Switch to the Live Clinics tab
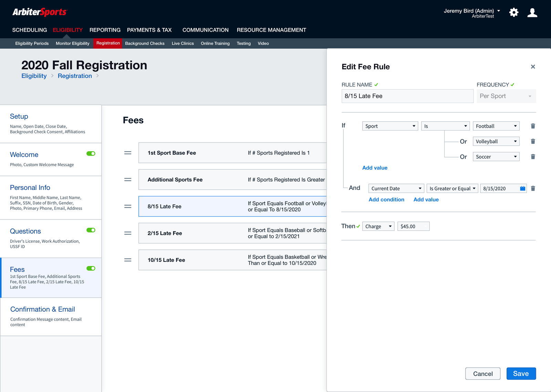 183,43
